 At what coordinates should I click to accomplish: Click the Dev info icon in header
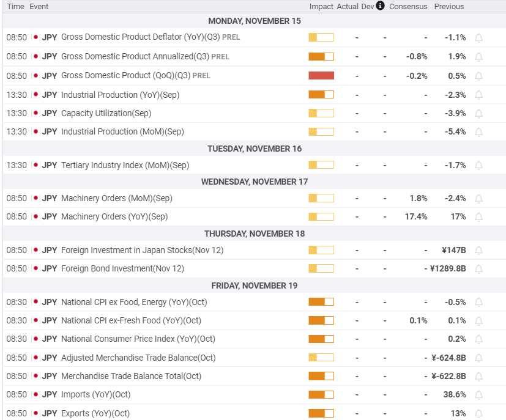(x=380, y=6)
